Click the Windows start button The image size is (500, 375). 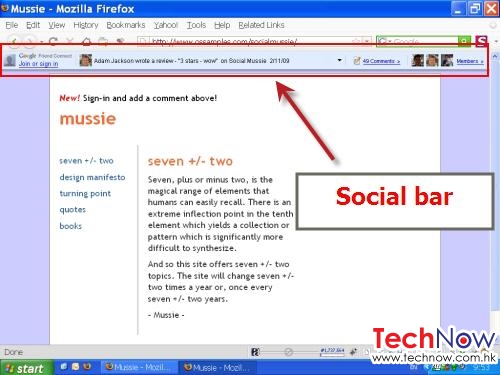click(x=26, y=368)
